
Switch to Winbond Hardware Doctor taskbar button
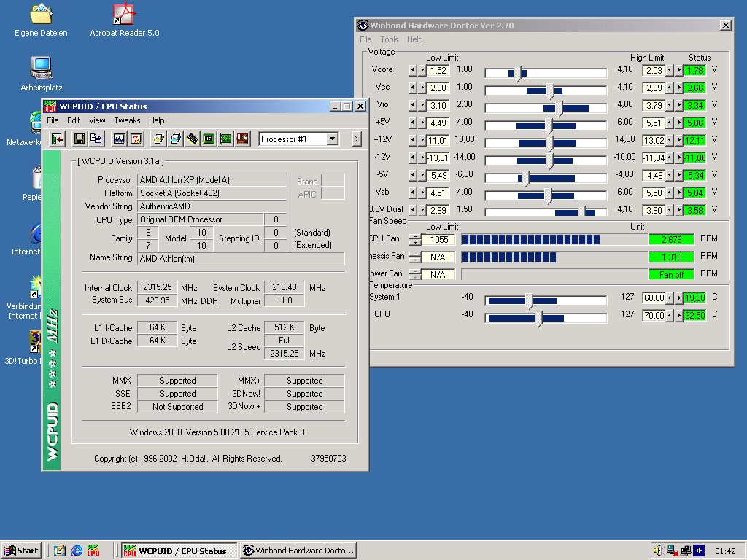(x=298, y=551)
